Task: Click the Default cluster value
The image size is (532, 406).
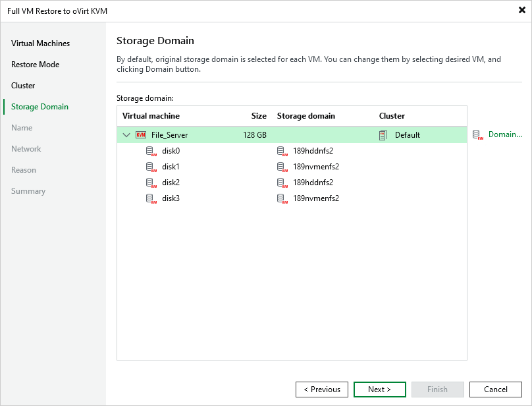Action: [408, 135]
